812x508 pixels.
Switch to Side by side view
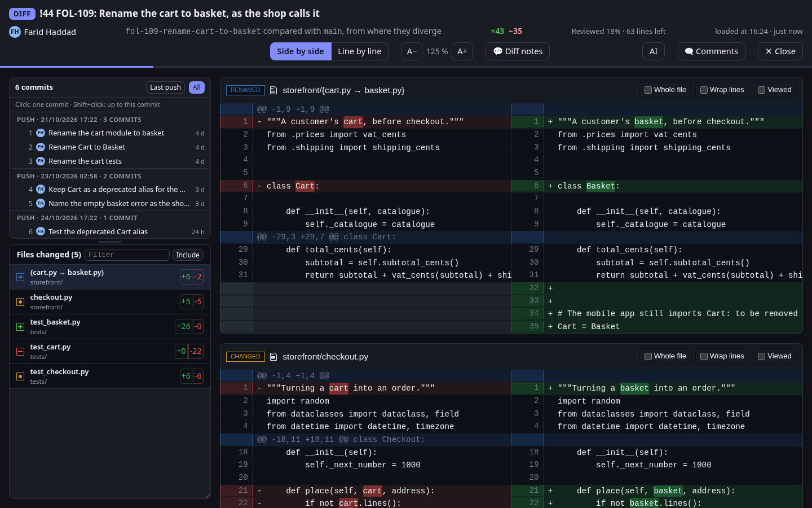[x=301, y=51]
